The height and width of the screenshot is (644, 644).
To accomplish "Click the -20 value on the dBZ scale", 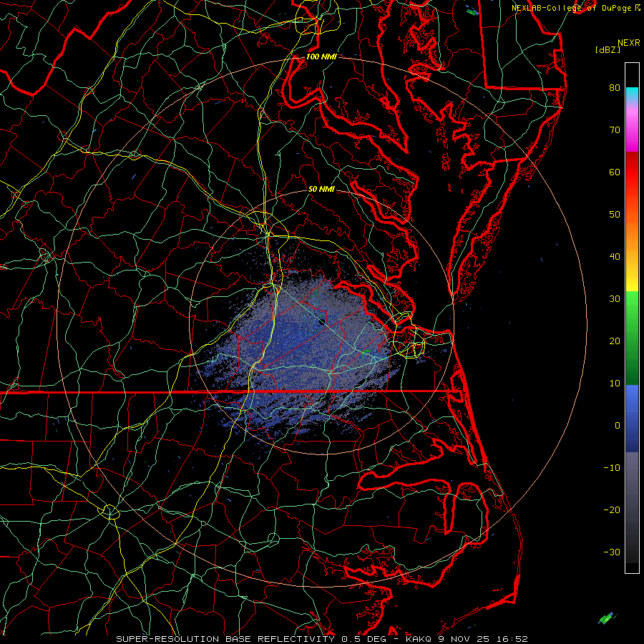I will [x=612, y=510].
